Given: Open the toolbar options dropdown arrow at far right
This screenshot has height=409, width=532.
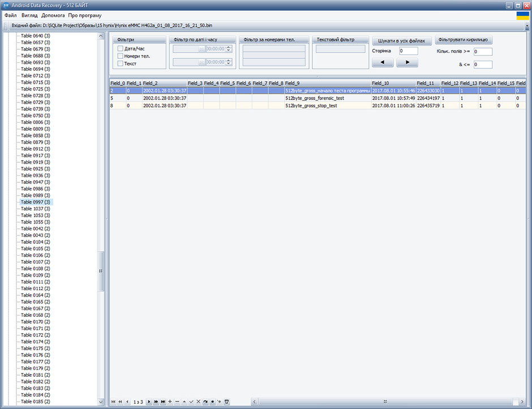Looking at the screenshot, I should coord(526,26).
